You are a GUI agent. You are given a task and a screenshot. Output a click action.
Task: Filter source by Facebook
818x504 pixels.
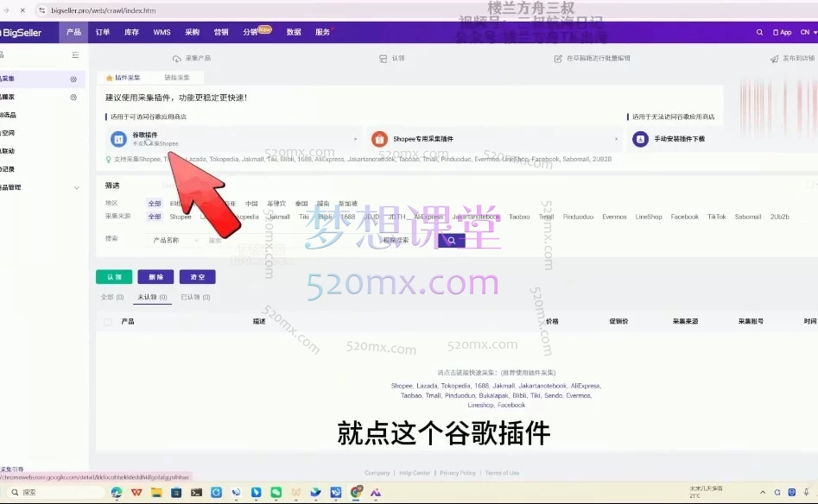684,217
